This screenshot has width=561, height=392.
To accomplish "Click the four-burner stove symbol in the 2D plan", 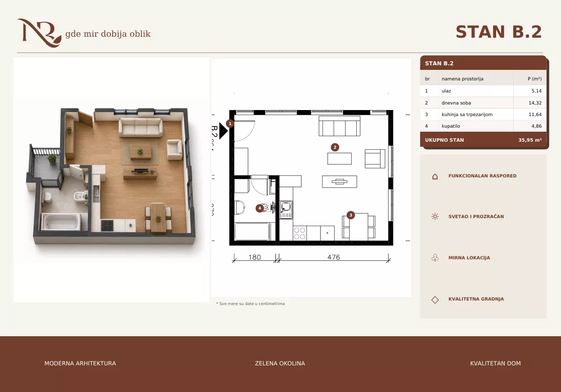I will (299, 233).
